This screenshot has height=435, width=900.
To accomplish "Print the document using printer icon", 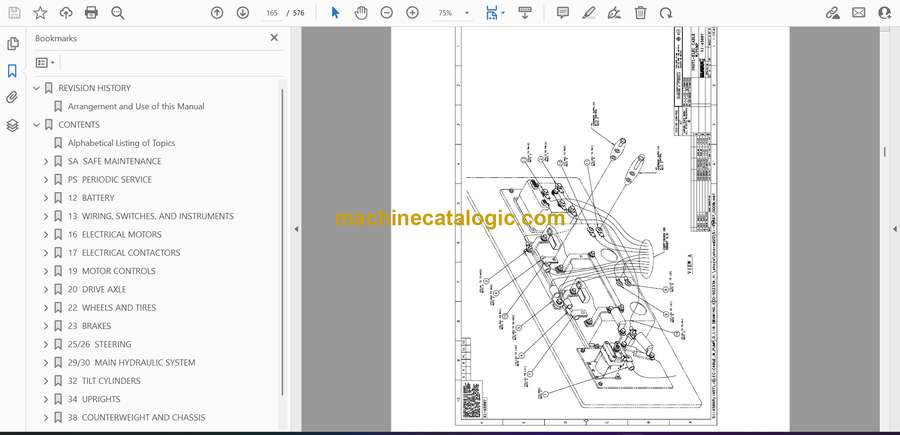I will pos(91,13).
